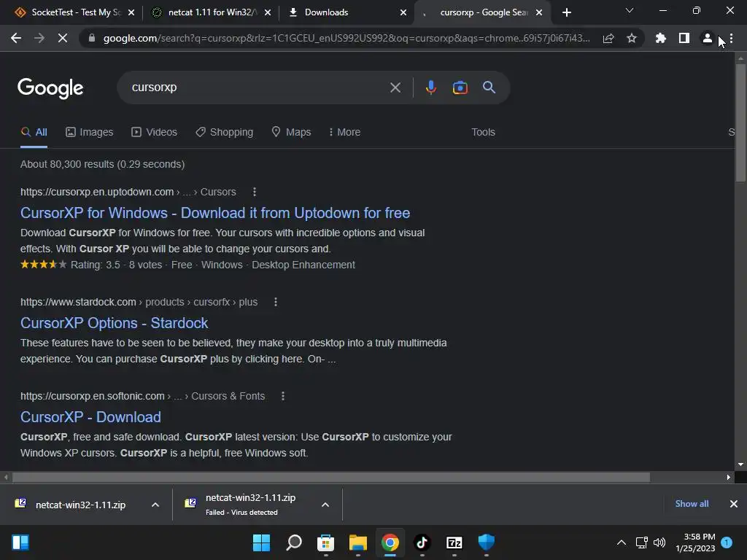Stop loading the page
This screenshot has height=560, width=747.
point(63,38)
